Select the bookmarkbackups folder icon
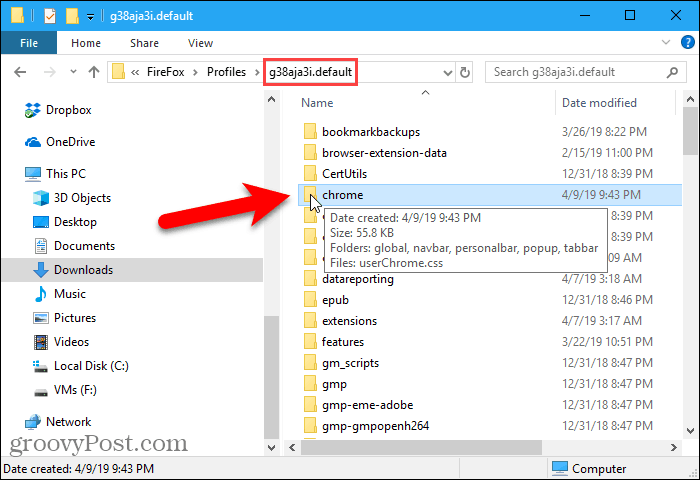 click(310, 132)
